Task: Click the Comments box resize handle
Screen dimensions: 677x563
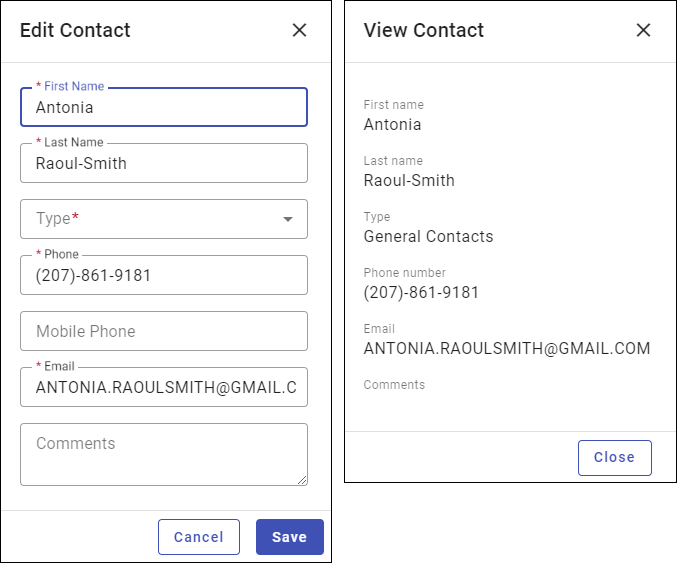Action: pos(302,480)
